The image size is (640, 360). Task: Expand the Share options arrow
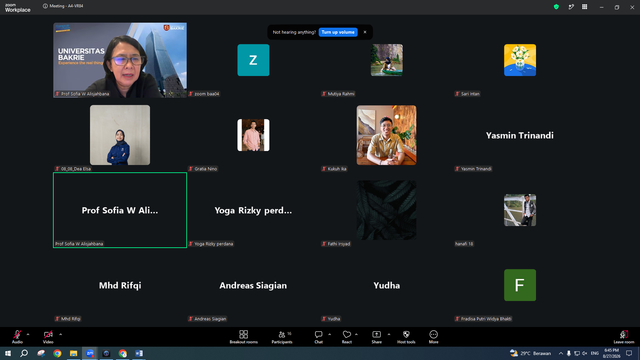[389, 334]
